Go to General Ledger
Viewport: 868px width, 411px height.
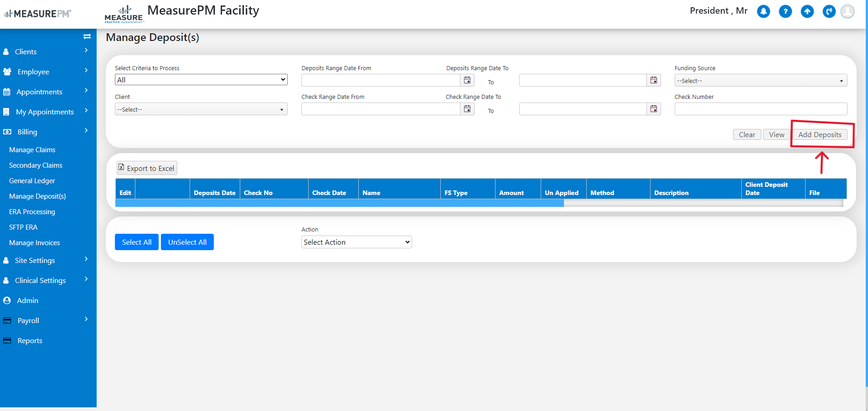(x=32, y=181)
